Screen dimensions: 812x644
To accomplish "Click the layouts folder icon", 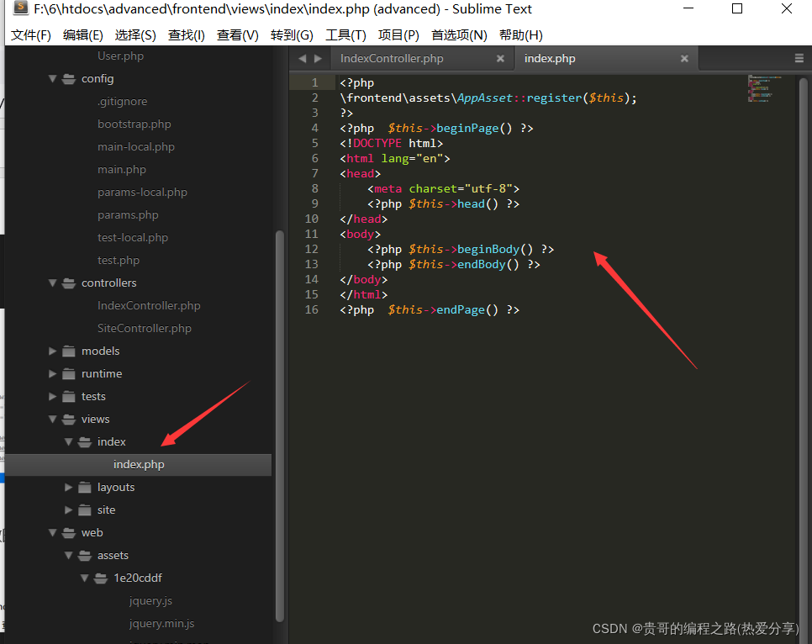I will pyautogui.click(x=84, y=487).
